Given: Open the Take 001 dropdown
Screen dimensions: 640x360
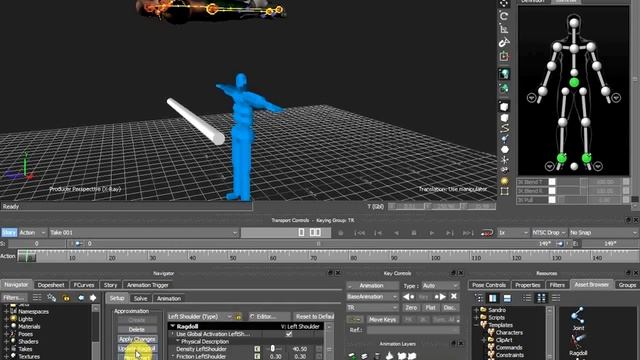Looking at the screenshot, I should click(x=144, y=233).
